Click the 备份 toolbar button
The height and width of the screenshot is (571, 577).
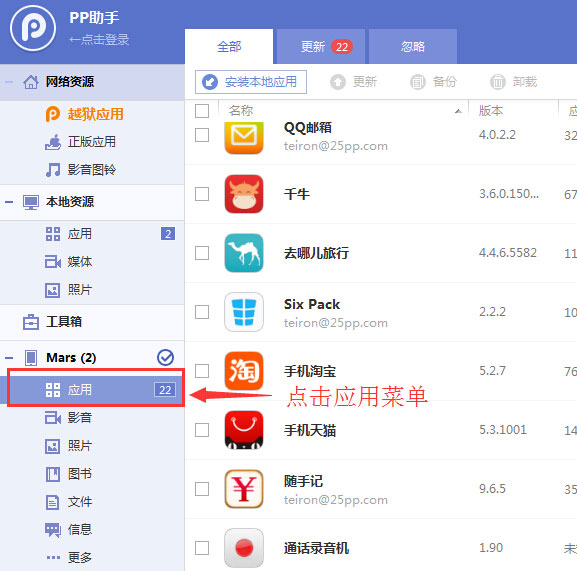click(x=433, y=82)
